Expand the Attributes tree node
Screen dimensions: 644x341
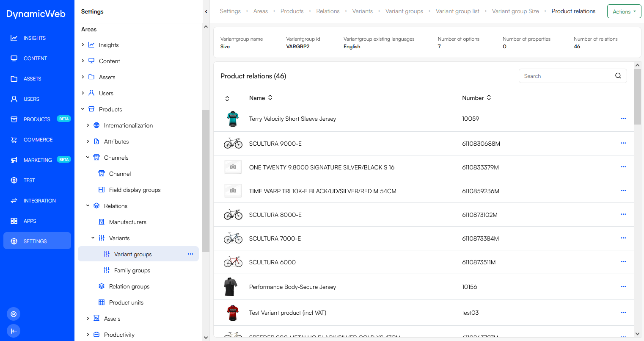(x=88, y=141)
